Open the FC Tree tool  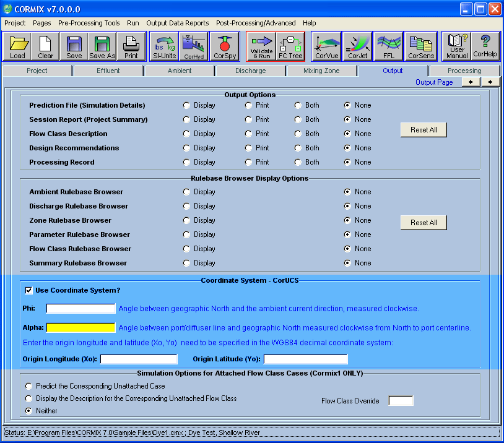[290, 46]
